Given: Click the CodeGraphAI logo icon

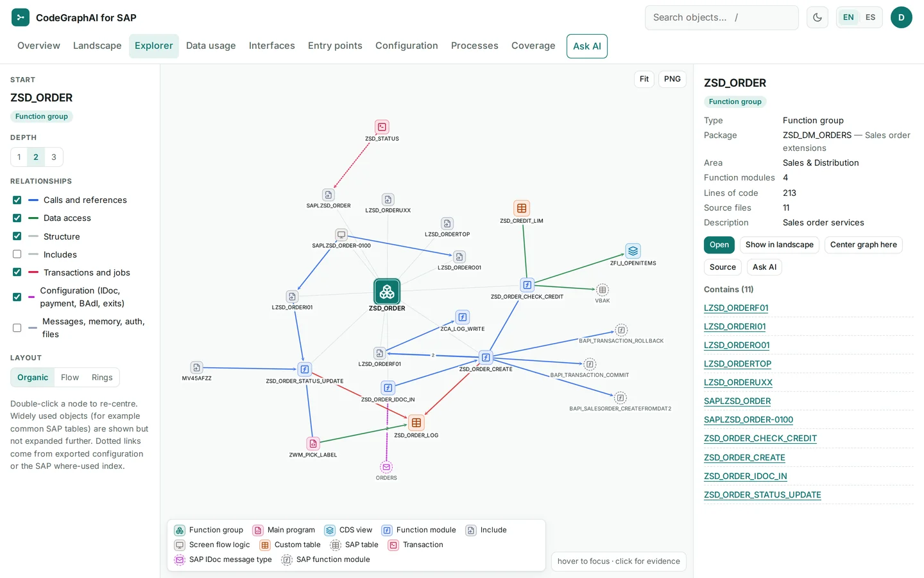Looking at the screenshot, I should pos(21,17).
